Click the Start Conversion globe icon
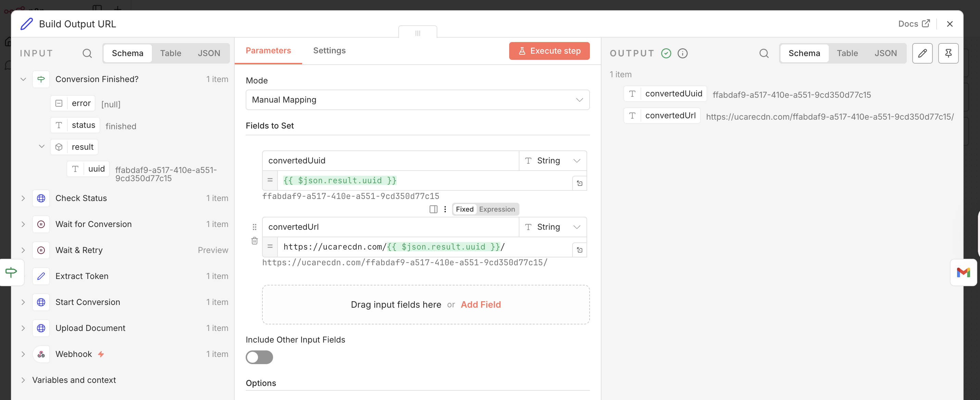 click(41, 302)
